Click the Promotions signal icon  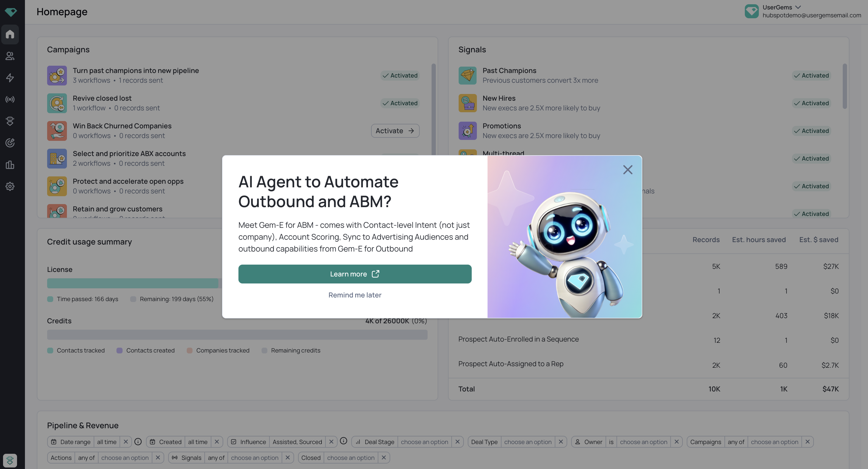click(467, 131)
